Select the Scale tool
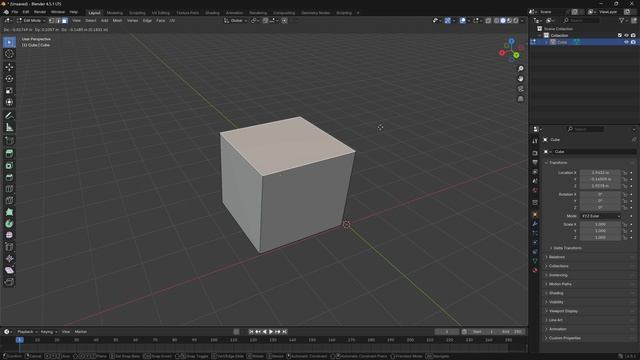Image resolution: width=640 pixels, height=360 pixels. point(9,91)
